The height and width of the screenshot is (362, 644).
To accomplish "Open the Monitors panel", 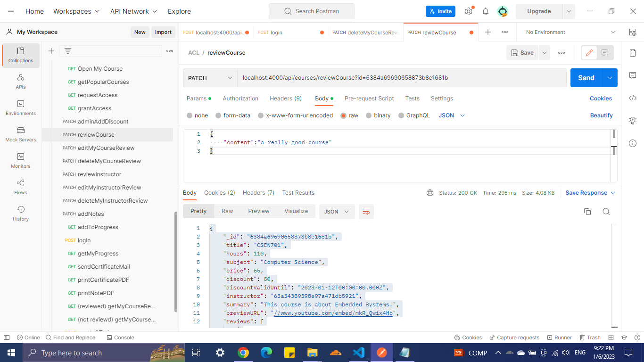I will pos(21,160).
